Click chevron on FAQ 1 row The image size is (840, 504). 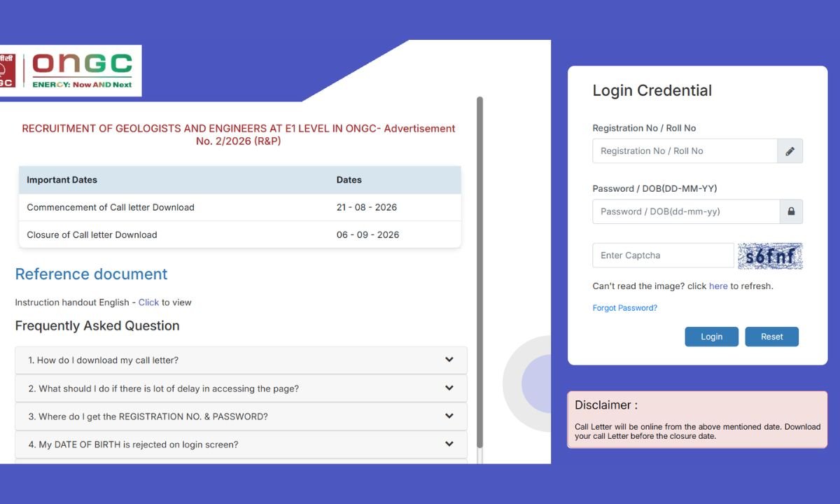449,360
